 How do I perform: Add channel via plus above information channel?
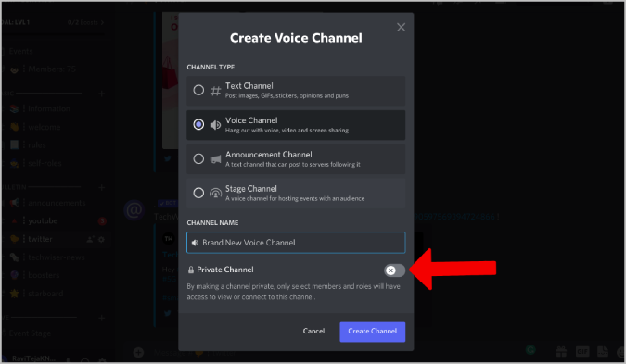click(102, 94)
